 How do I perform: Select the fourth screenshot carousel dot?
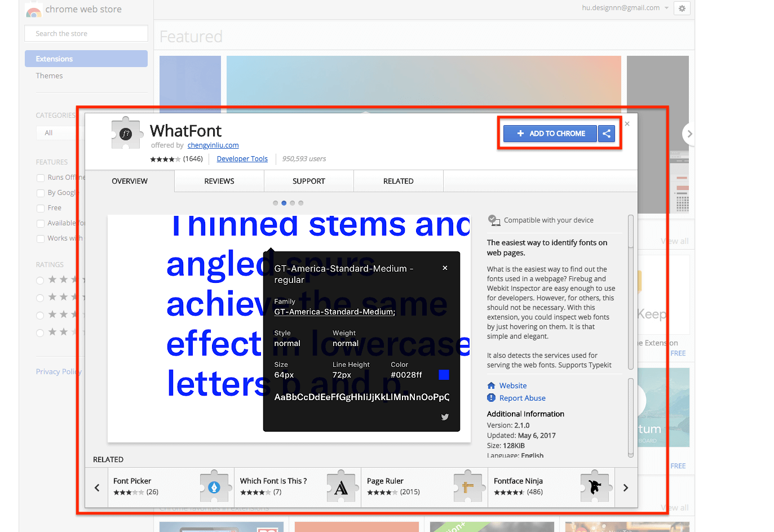tap(300, 203)
